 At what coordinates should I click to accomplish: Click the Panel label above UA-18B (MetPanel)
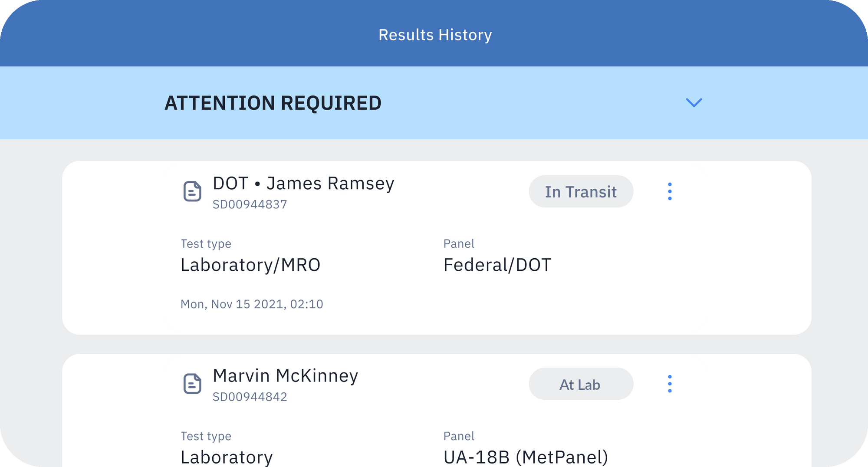coord(459,436)
